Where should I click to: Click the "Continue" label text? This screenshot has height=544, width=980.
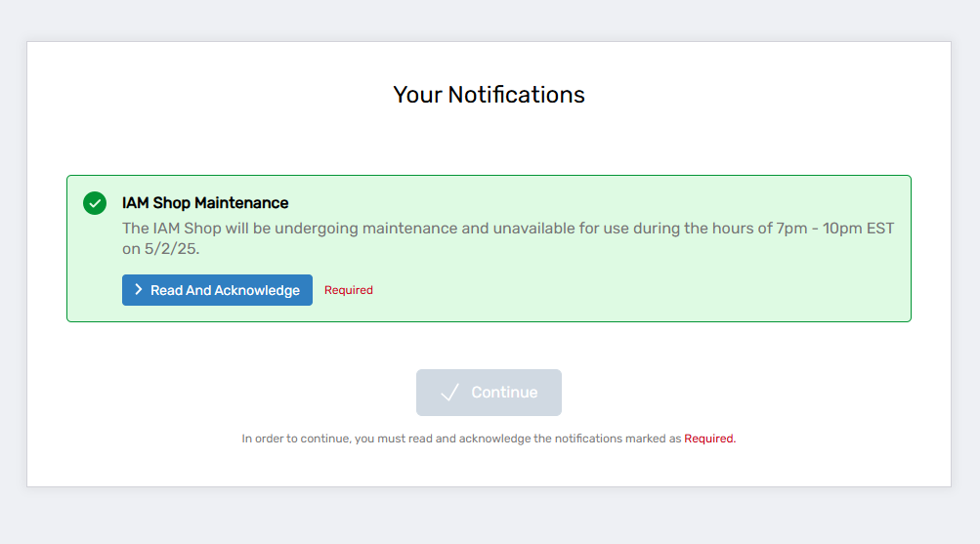[504, 393]
